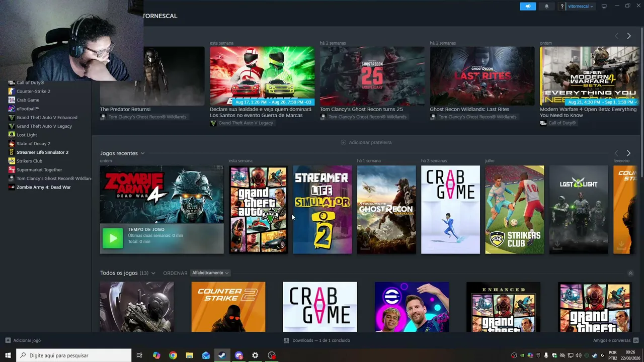Show next news items in carousel

pos(628,36)
